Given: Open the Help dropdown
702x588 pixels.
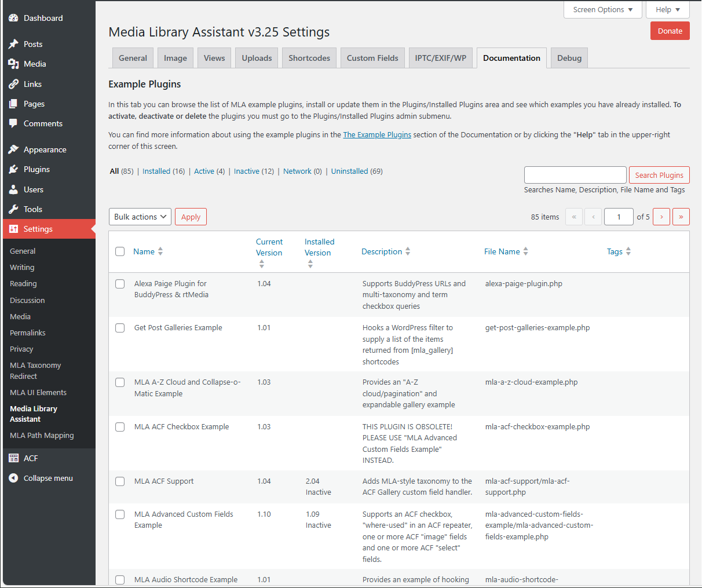Looking at the screenshot, I should click(667, 9).
